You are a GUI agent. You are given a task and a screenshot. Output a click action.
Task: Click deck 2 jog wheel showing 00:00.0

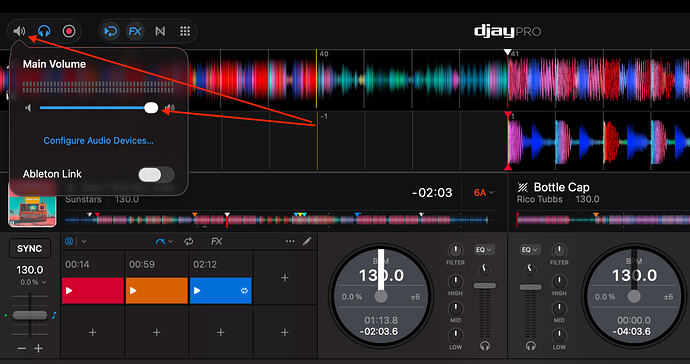(x=634, y=297)
